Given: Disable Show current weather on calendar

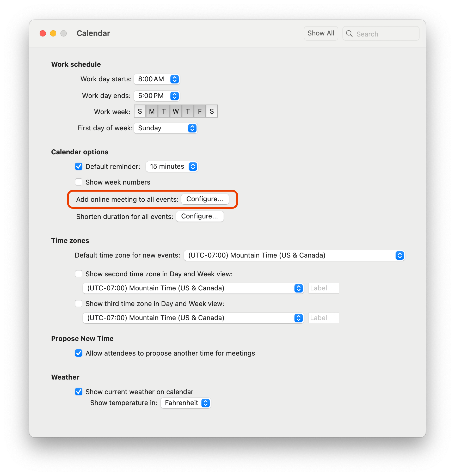Looking at the screenshot, I should click(79, 392).
